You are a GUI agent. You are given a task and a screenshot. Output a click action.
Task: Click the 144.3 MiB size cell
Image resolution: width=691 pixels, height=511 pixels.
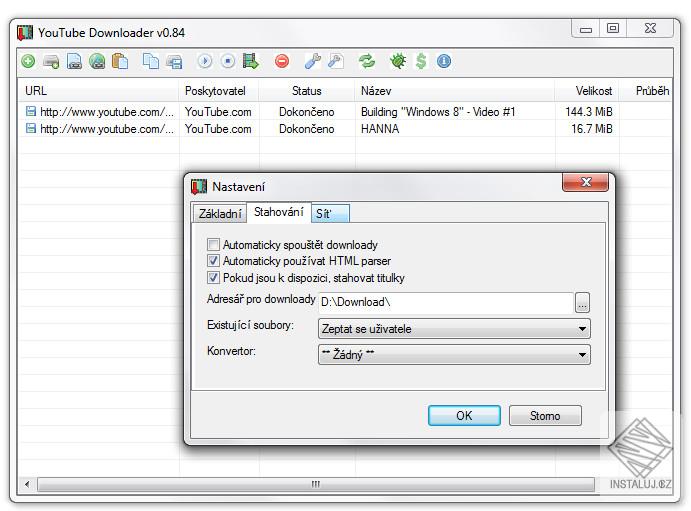point(589,111)
